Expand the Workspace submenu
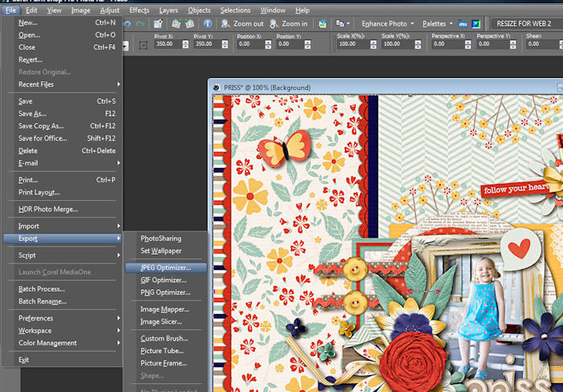Viewport: 563px width, 392px height. (x=63, y=331)
